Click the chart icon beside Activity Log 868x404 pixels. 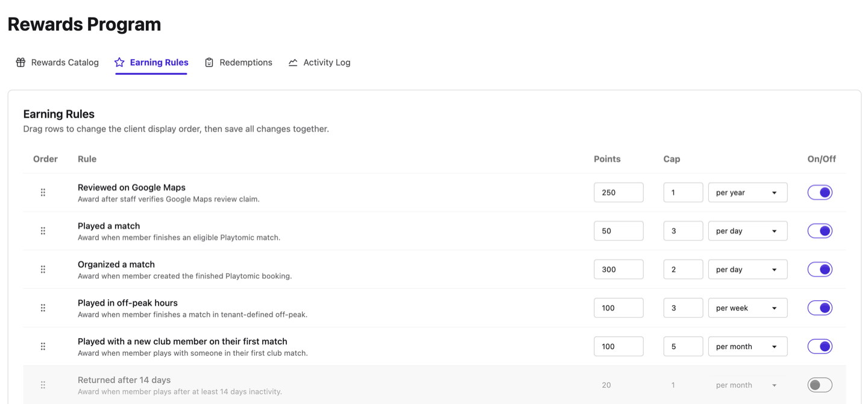[x=293, y=62]
